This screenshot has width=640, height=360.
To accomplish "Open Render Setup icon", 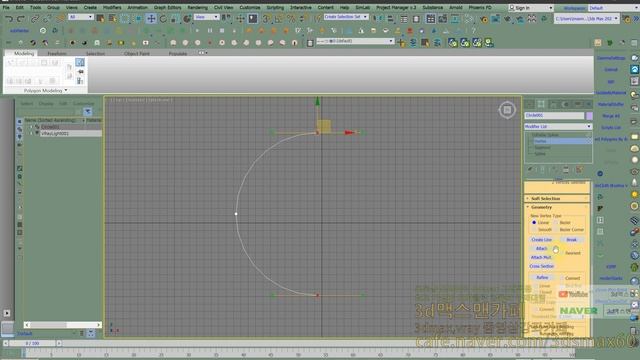I will tap(484, 18).
